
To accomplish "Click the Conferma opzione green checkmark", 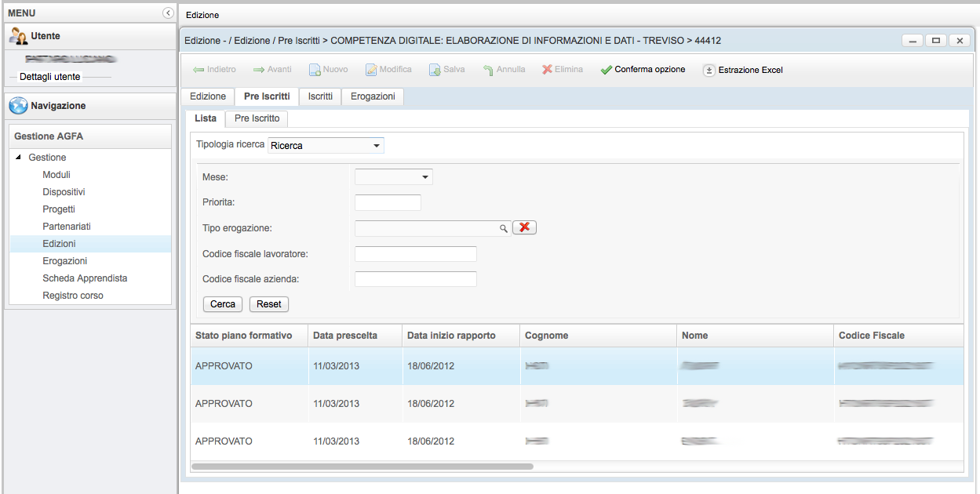I will [x=606, y=70].
